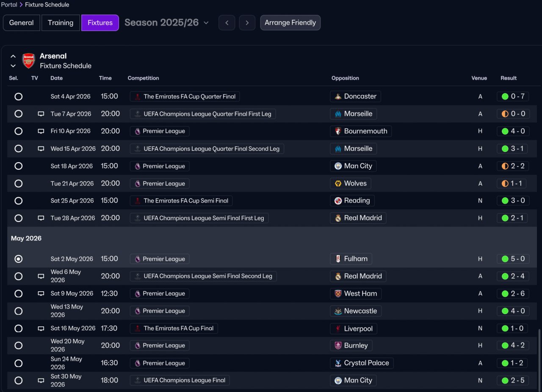Click the FA Cup Final competition icon
The width and height of the screenshot is (542, 392).
tap(137, 329)
